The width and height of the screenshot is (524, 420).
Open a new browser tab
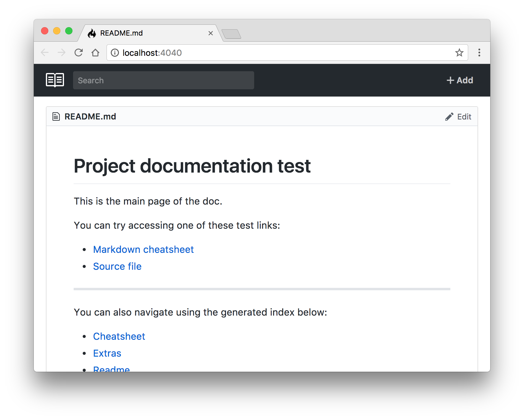pos(231,34)
